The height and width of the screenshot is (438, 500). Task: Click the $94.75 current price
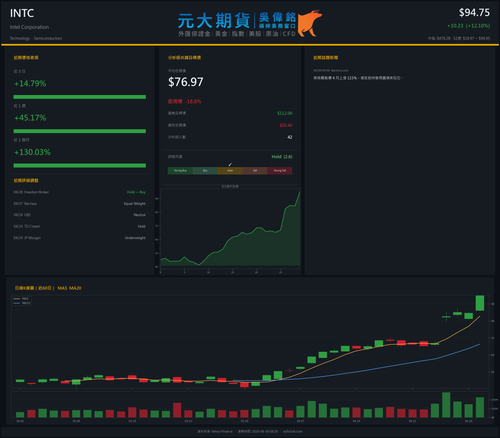[x=474, y=13]
